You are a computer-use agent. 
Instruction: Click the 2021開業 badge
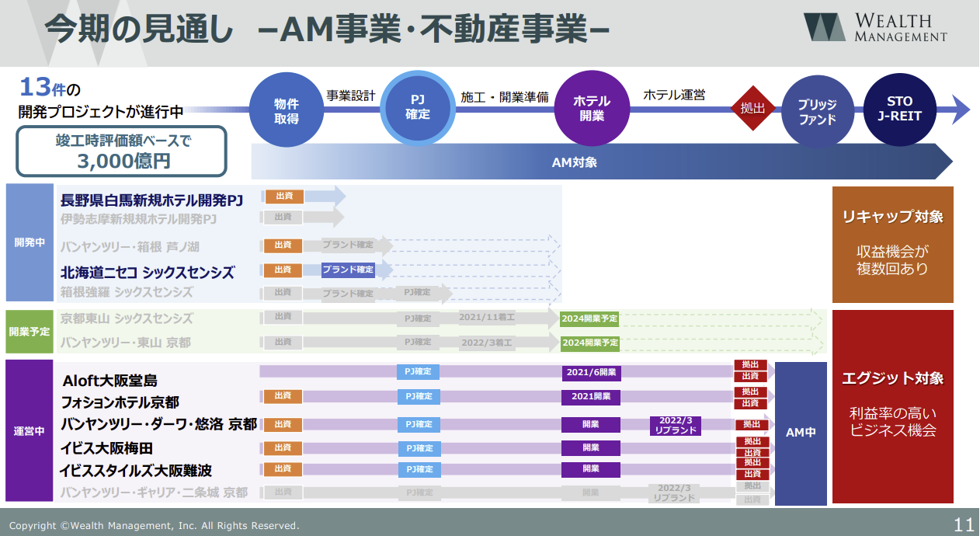tap(591, 397)
